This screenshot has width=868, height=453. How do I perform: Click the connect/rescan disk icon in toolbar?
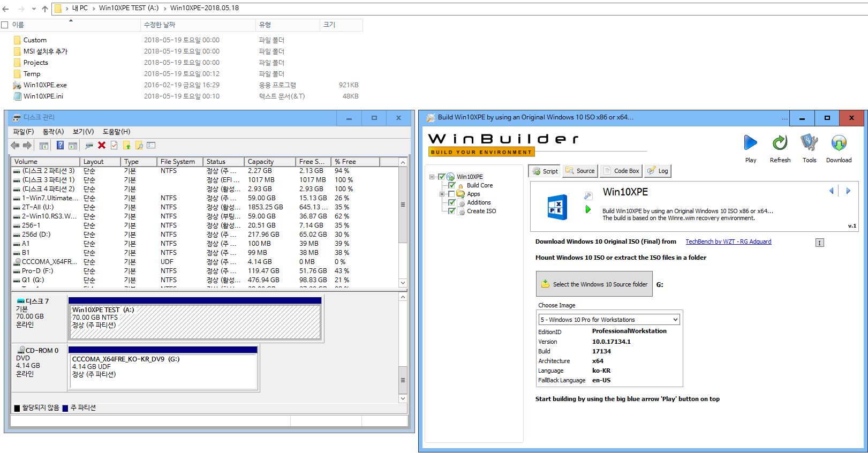[x=89, y=145]
